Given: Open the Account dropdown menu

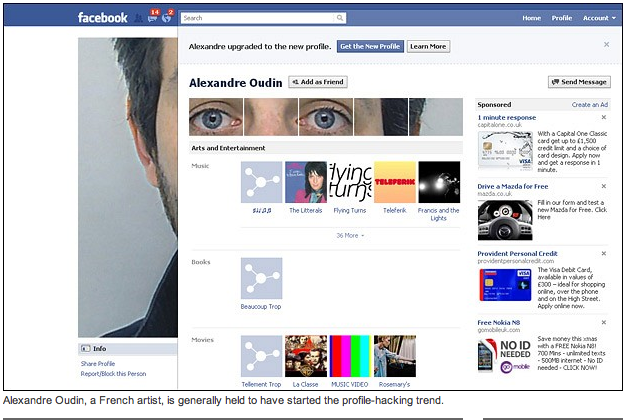Looking at the screenshot, I should pos(597,18).
